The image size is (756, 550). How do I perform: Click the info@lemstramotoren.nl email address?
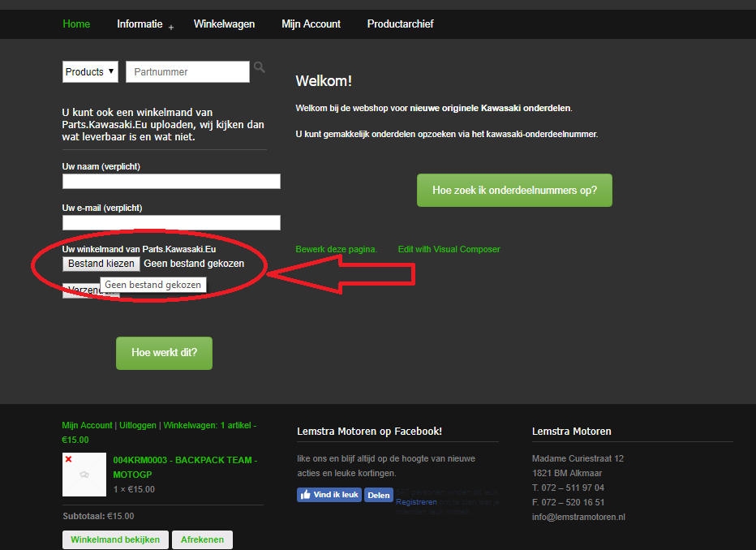click(578, 517)
